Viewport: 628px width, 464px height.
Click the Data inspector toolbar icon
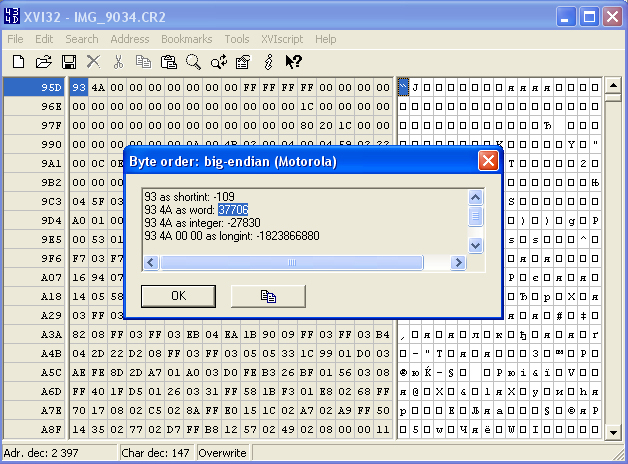point(243,62)
